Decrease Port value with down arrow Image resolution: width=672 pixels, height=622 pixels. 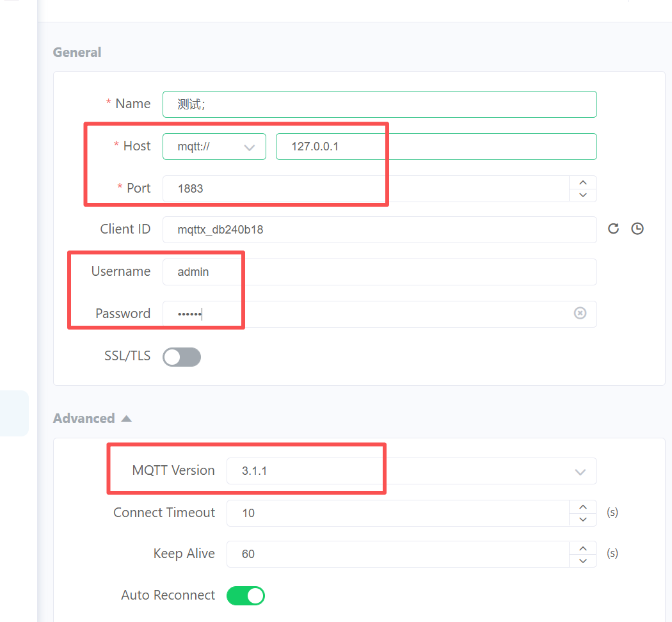point(582,195)
